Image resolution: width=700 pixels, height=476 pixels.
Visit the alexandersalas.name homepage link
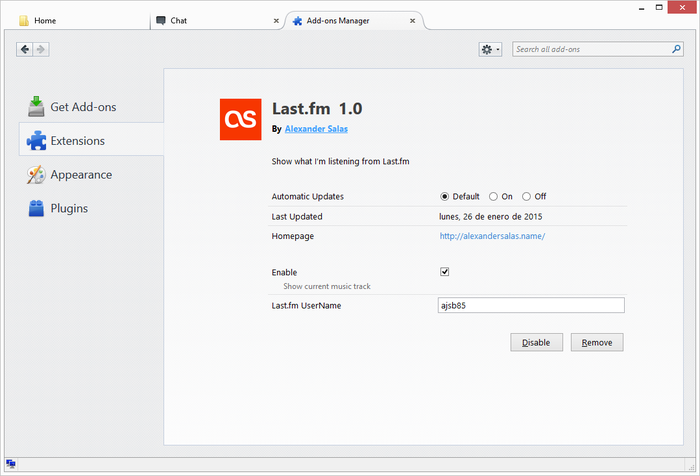tap(492, 236)
